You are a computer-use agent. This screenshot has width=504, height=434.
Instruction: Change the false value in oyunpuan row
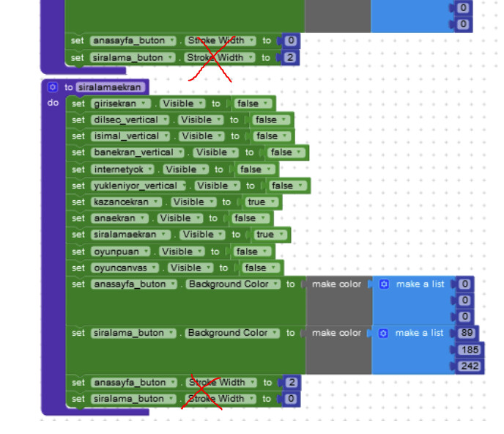252,251
